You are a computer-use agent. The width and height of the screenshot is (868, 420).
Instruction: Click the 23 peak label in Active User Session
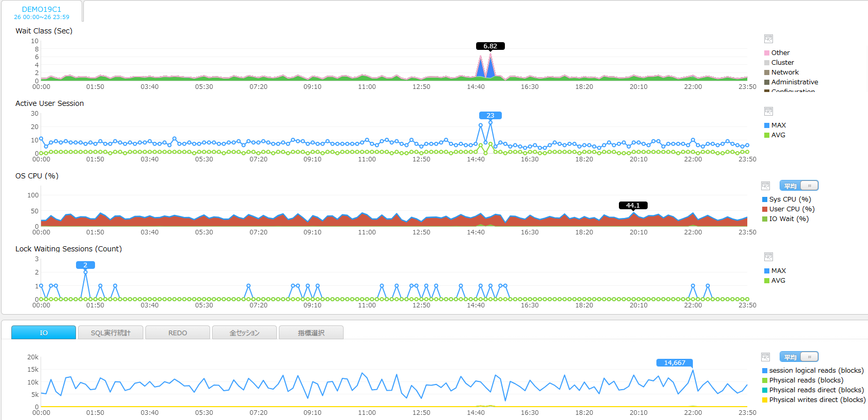490,116
